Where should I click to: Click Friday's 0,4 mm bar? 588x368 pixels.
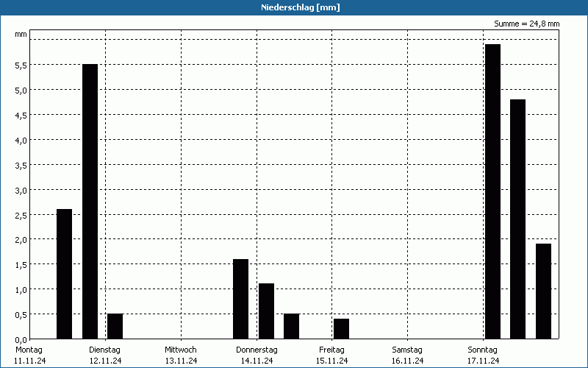[341, 328]
